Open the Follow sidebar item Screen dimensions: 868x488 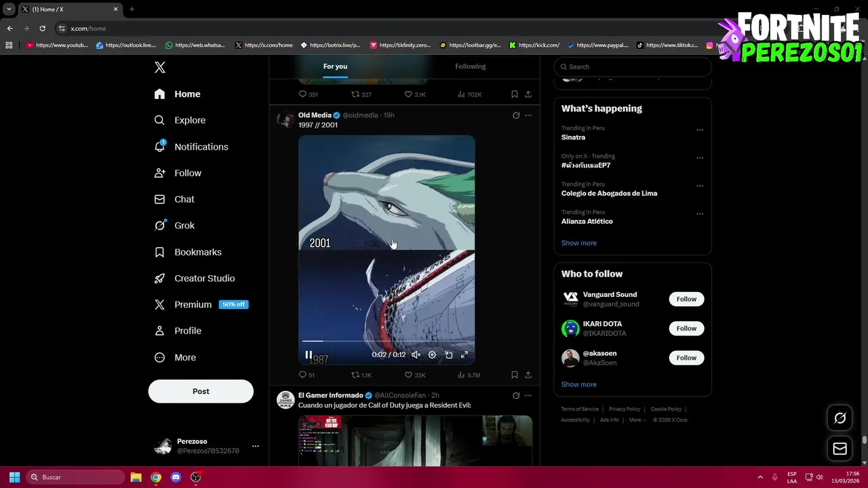178,173
